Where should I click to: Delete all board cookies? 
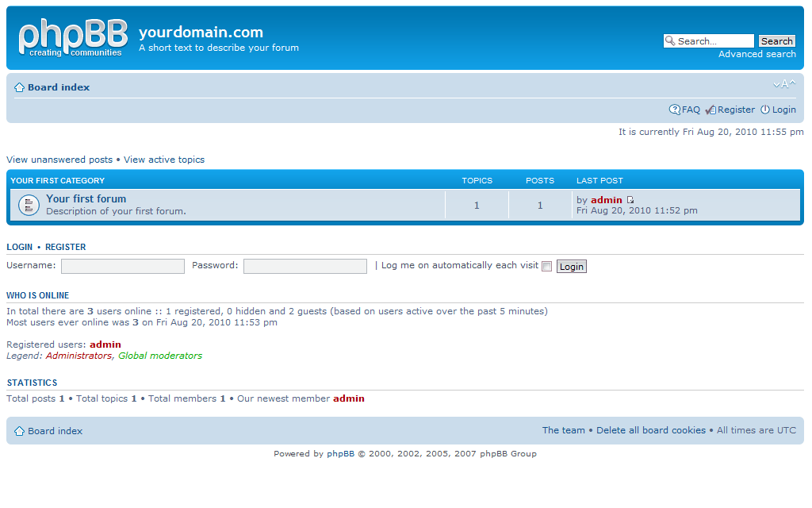tap(650, 430)
